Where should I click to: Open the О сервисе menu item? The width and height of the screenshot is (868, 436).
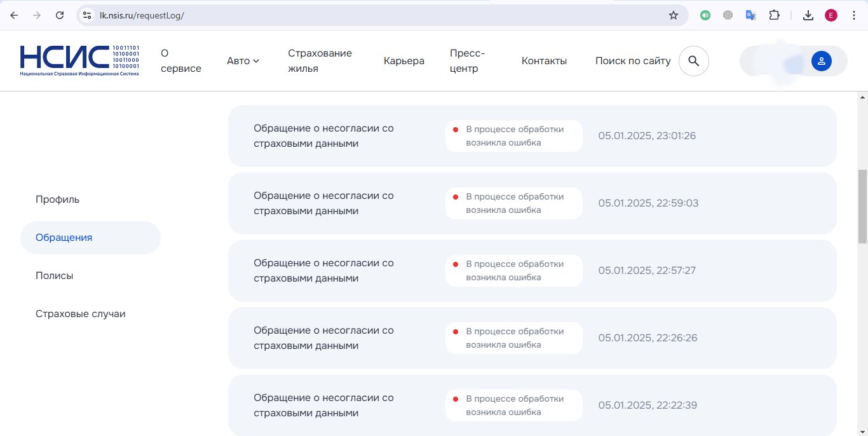180,61
